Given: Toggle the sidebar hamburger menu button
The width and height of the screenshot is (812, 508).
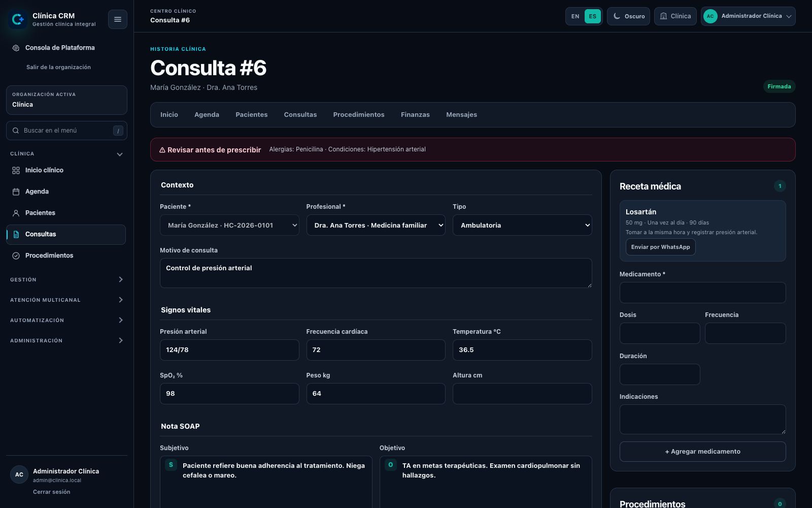Looking at the screenshot, I should point(118,19).
